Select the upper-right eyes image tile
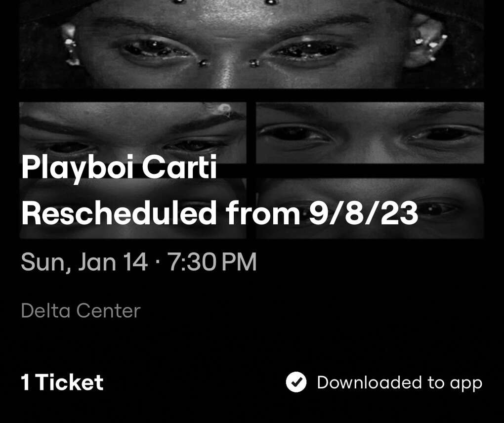Viewport: 504px width, 423px height. click(370, 133)
